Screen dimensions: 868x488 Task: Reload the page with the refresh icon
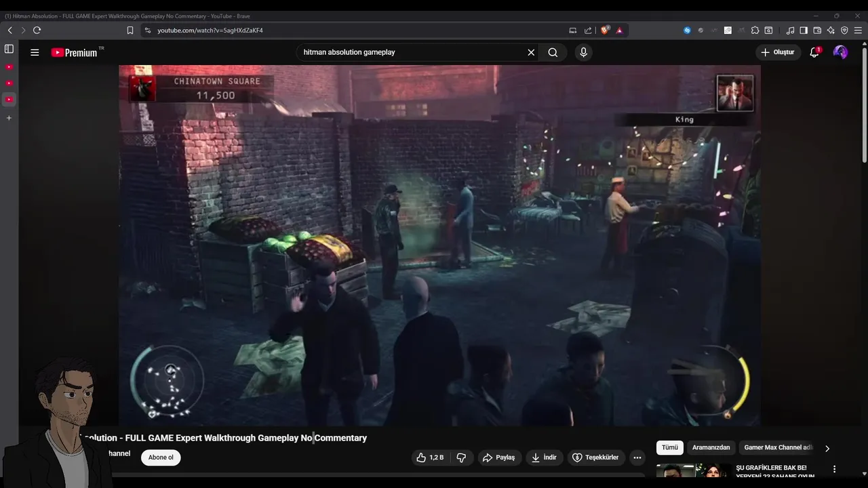[37, 30]
